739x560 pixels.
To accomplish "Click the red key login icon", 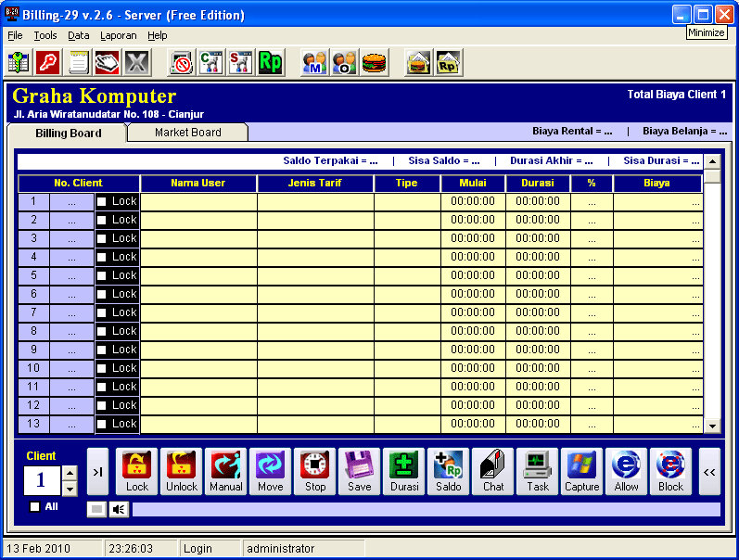I will pyautogui.click(x=48, y=62).
